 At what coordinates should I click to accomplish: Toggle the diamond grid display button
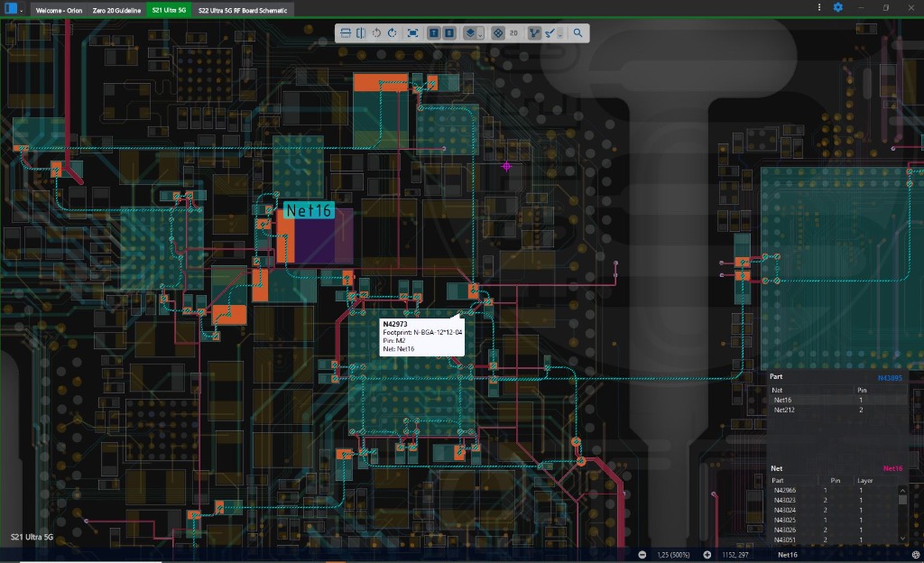point(498,33)
